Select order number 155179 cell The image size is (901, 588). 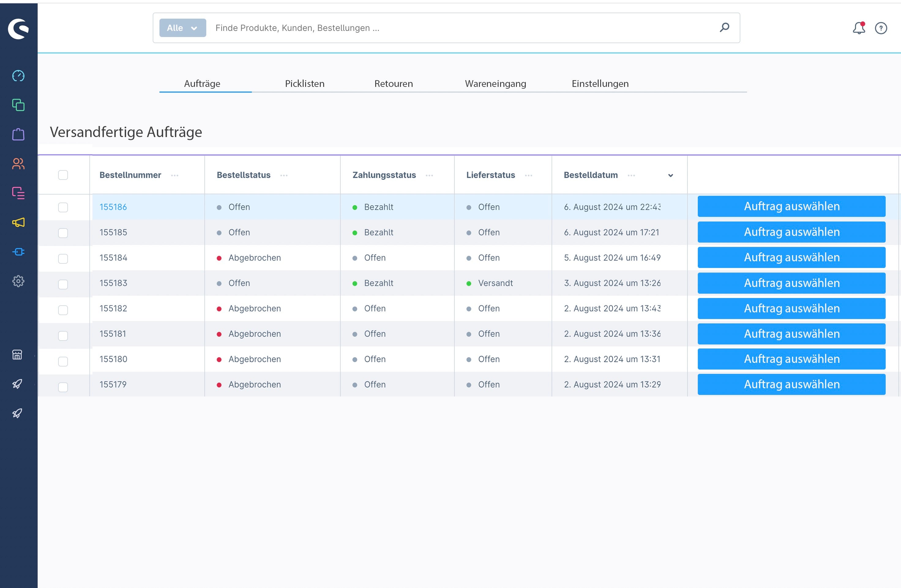click(113, 385)
